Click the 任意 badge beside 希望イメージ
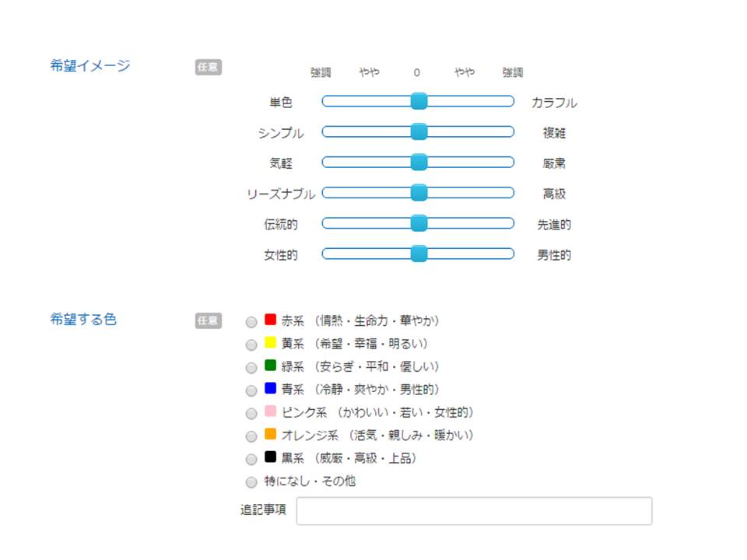This screenshot has width=747, height=560. pos(209,67)
